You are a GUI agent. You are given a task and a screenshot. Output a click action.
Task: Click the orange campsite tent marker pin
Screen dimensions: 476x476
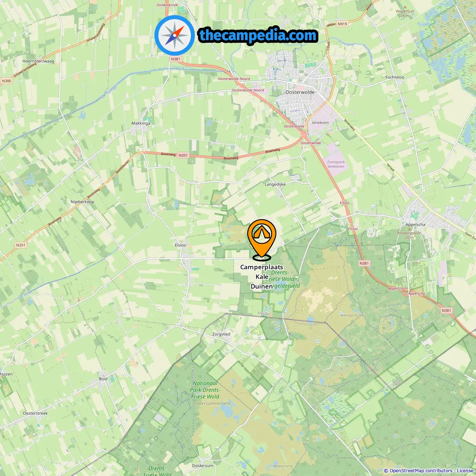pos(262,240)
